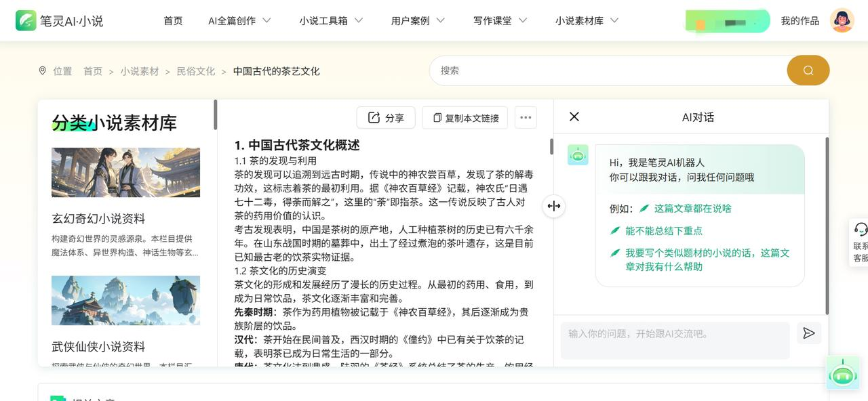Image resolution: width=868 pixels, height=401 pixels.
Task: Open the three-dots more options menu
Action: tap(526, 117)
